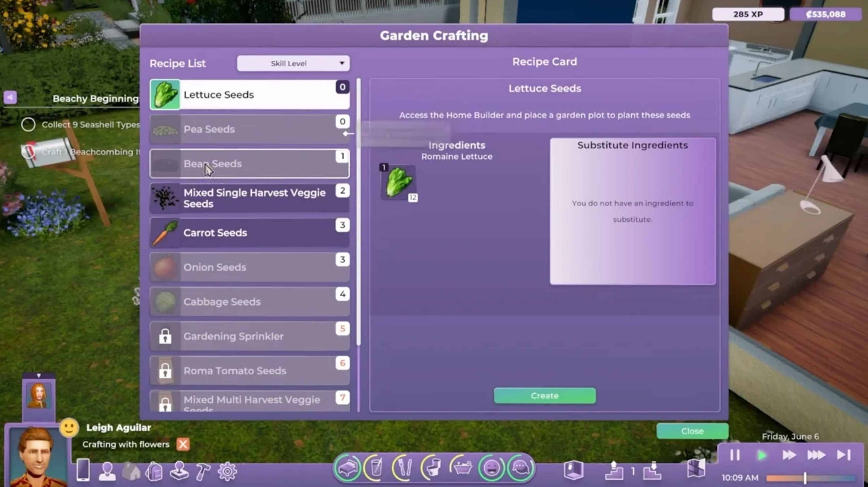Image resolution: width=868 pixels, height=487 pixels.
Task: Open settings with the gear icon
Action: click(227, 471)
